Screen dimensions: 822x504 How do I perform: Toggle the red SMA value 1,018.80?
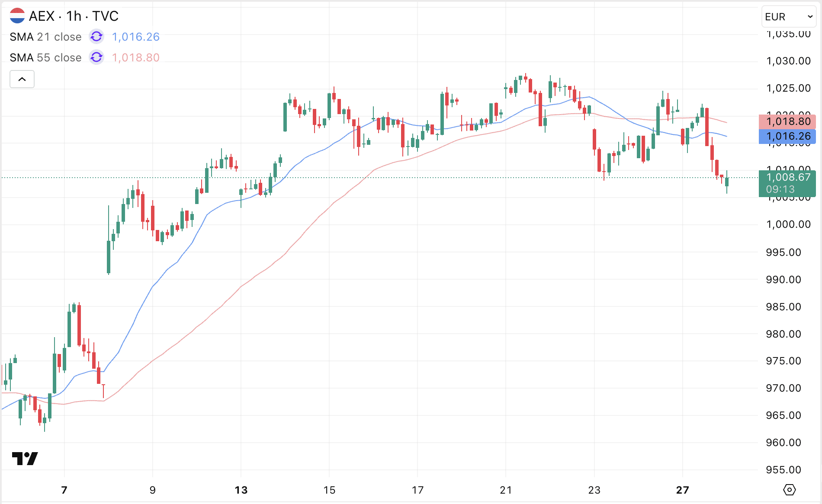point(135,57)
